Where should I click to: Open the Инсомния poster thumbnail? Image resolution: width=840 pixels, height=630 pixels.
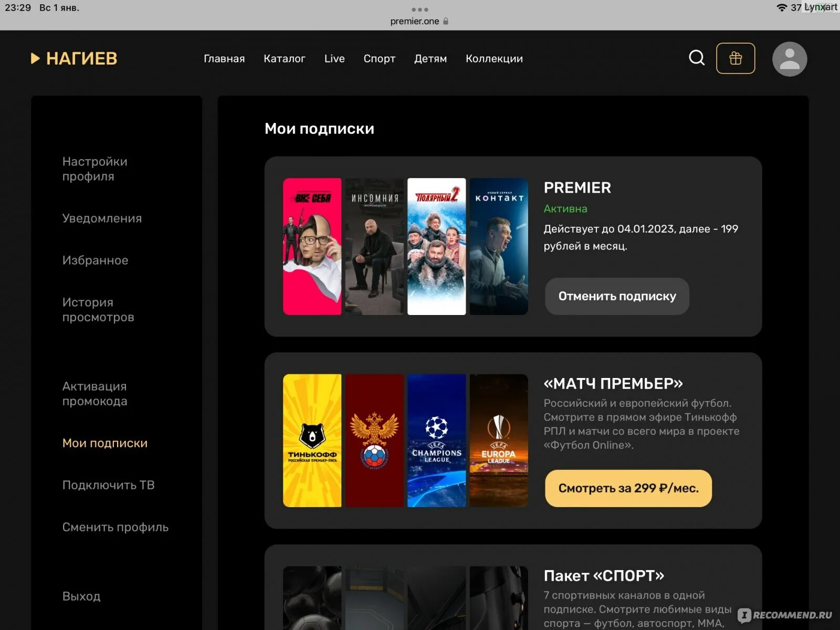pyautogui.click(x=374, y=247)
